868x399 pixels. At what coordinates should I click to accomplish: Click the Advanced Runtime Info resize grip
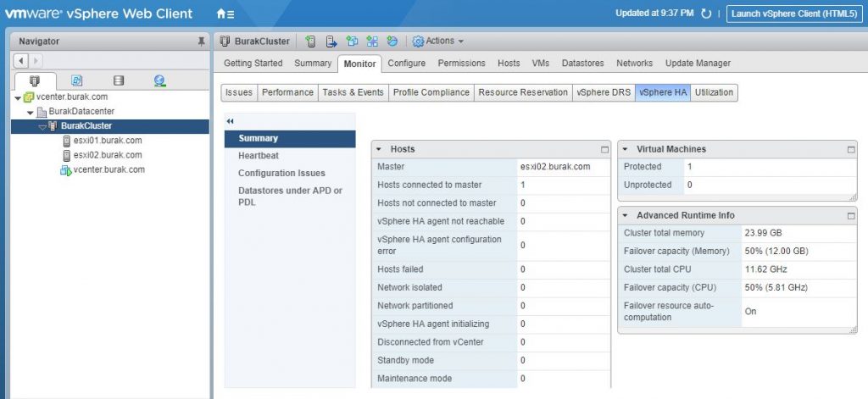pos(853,330)
